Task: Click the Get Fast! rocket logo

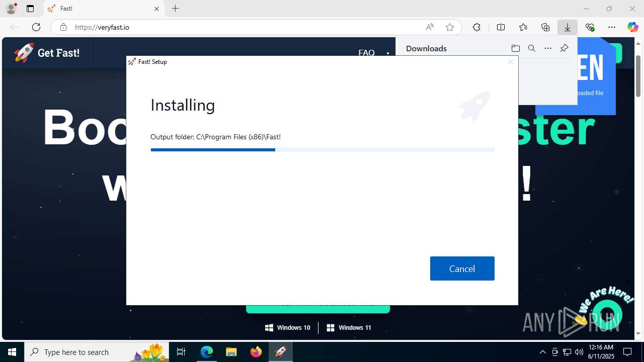Action: click(47, 52)
